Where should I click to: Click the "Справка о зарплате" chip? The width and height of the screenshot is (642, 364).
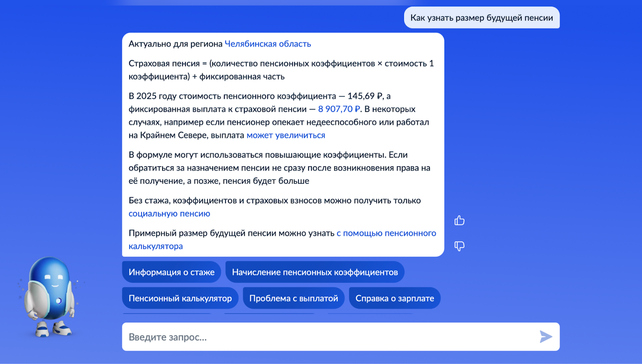[394, 298]
